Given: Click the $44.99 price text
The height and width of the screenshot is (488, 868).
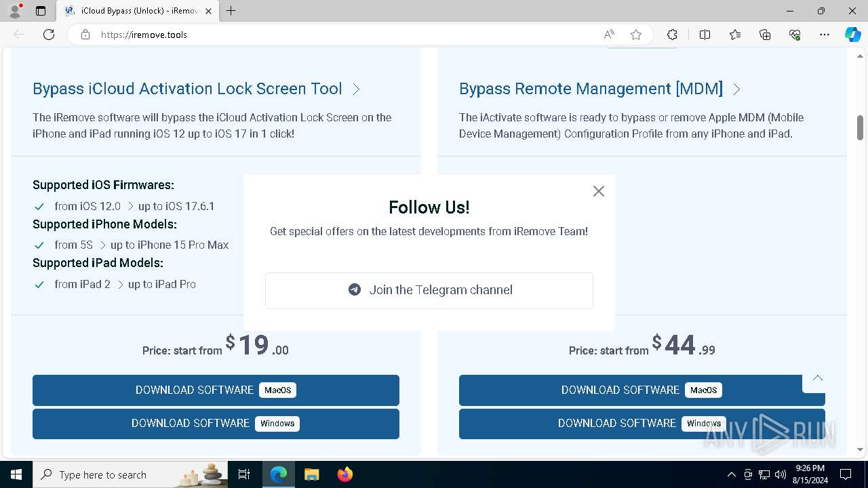Looking at the screenshot, I should pos(684,346).
